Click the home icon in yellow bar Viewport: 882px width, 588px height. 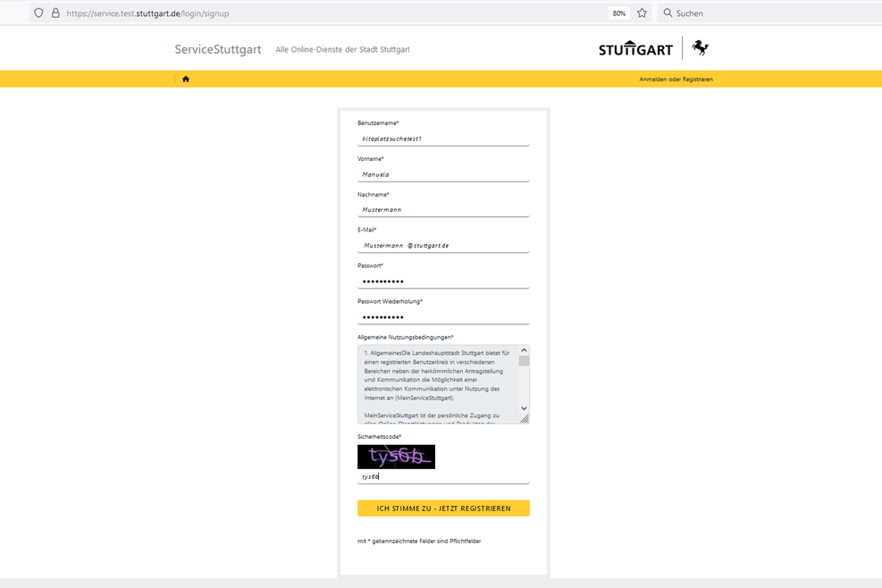[x=186, y=79]
